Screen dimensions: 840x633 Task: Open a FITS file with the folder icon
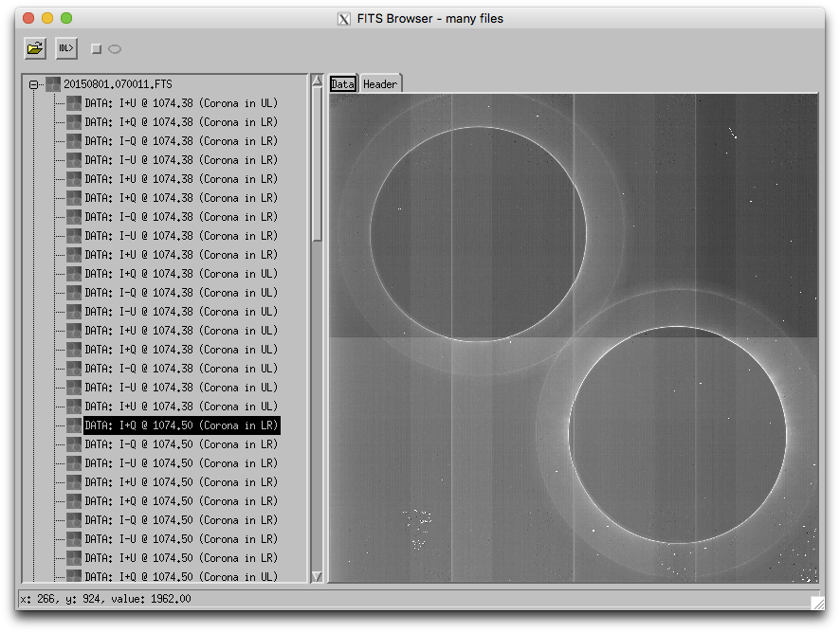click(x=35, y=48)
